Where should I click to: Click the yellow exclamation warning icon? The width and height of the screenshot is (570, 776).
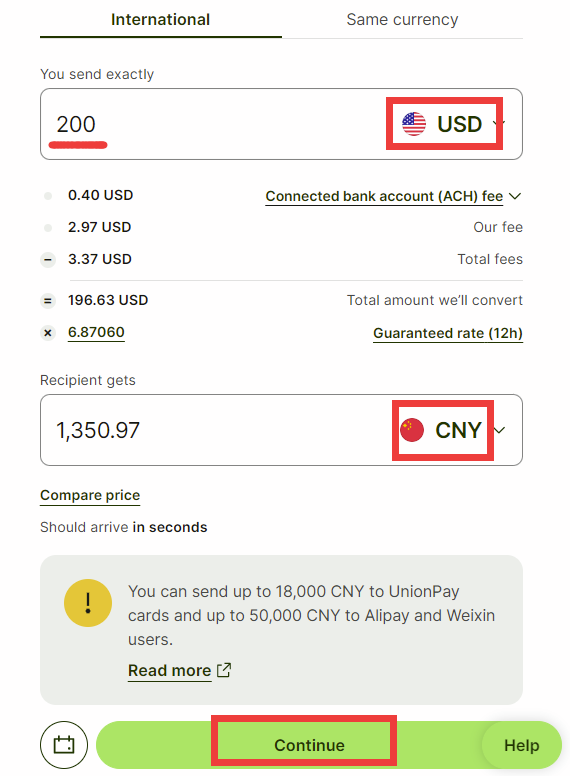88,603
